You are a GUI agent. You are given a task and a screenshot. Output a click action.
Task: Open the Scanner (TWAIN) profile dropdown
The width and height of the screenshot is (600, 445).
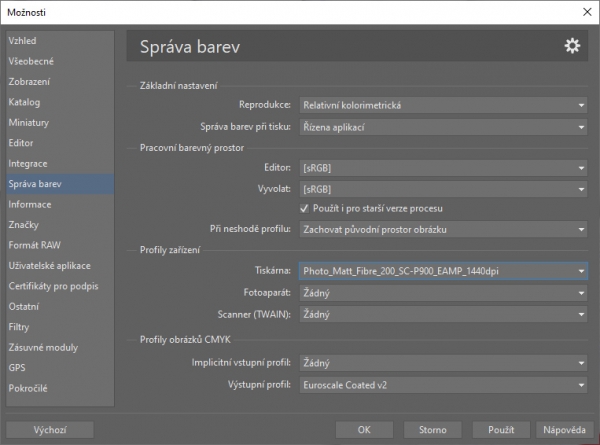click(x=443, y=315)
